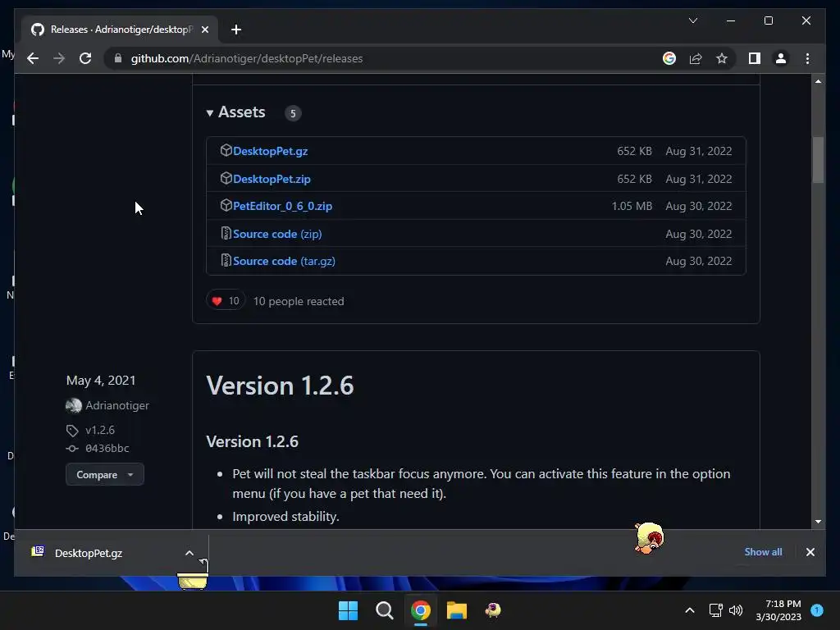Open the clock showing 7:18 PM

coord(778,610)
